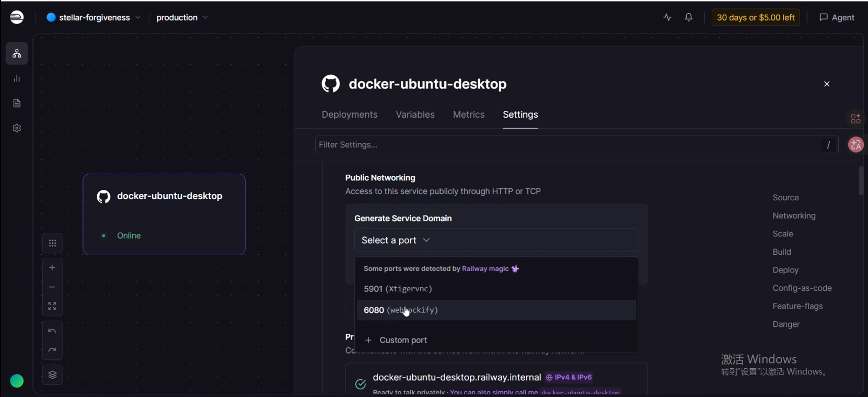Select the Settings tab

520,115
